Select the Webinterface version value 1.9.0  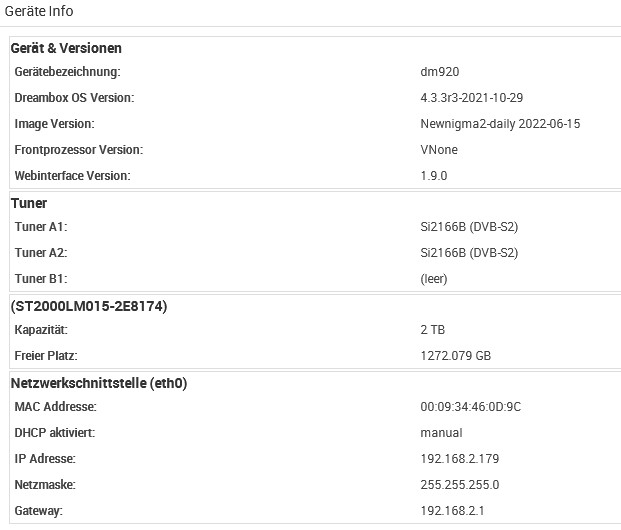pyautogui.click(x=434, y=176)
